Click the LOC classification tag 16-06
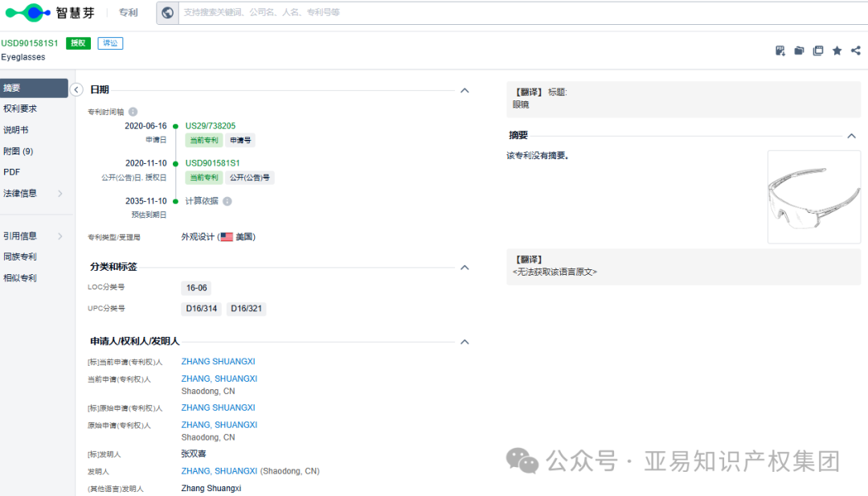868x496 pixels. (x=196, y=287)
